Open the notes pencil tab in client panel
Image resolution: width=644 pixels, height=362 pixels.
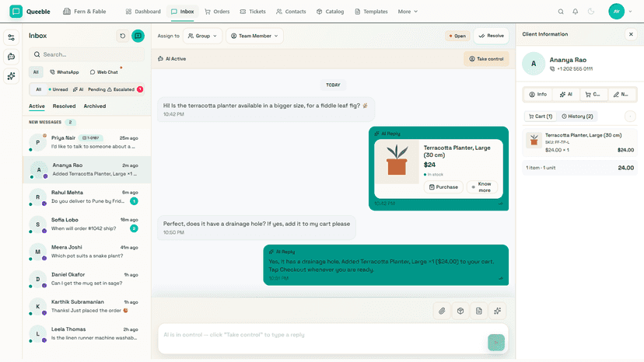pyautogui.click(x=621, y=95)
